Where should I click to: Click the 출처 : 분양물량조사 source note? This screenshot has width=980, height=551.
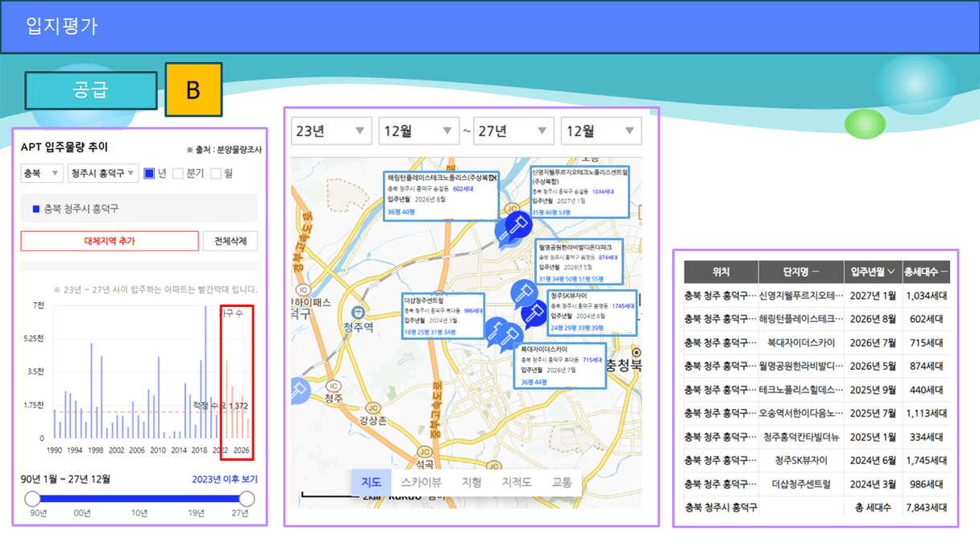[224, 150]
